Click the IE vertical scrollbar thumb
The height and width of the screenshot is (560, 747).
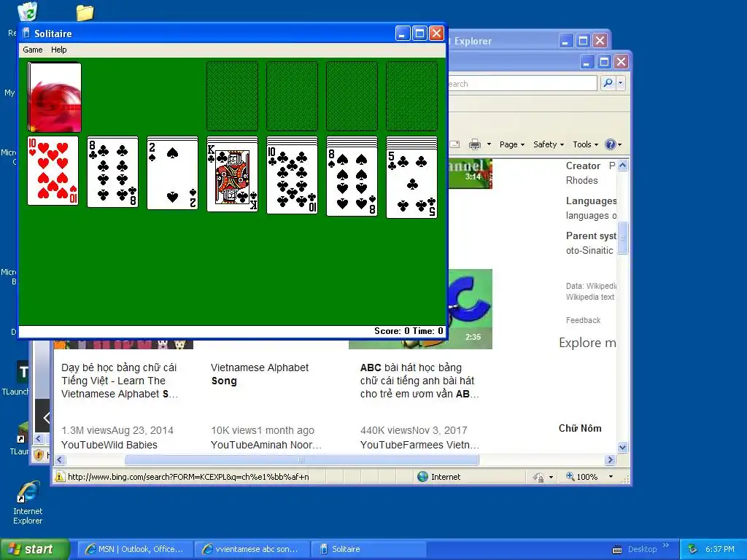(x=623, y=238)
